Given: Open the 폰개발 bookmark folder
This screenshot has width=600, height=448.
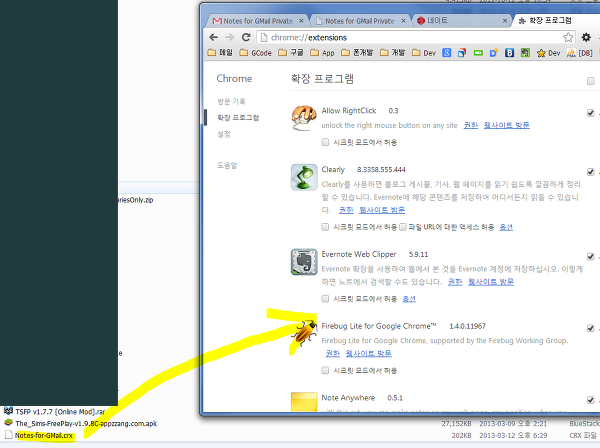Looking at the screenshot, I should 357,53.
